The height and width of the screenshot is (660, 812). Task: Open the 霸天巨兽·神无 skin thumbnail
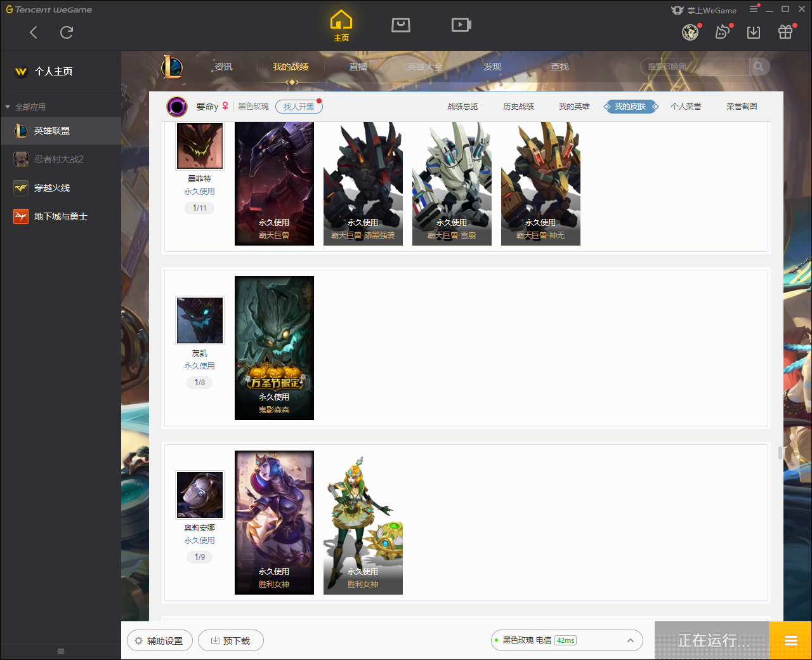[540, 183]
